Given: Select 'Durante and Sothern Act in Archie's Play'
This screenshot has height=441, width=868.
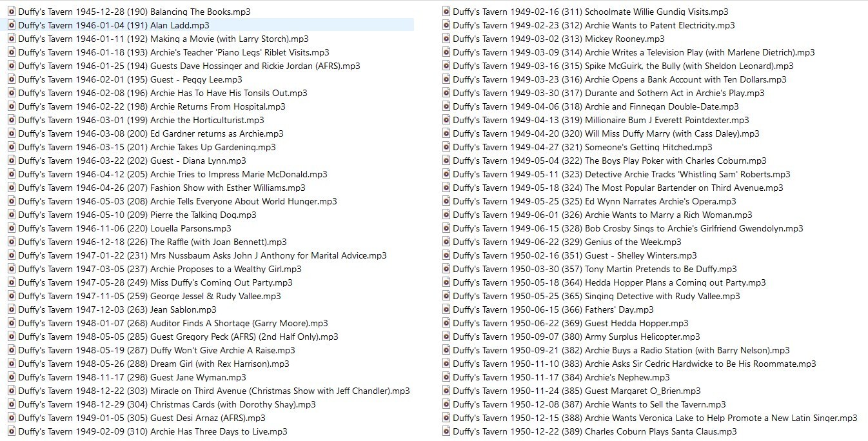Looking at the screenshot, I should point(609,93).
